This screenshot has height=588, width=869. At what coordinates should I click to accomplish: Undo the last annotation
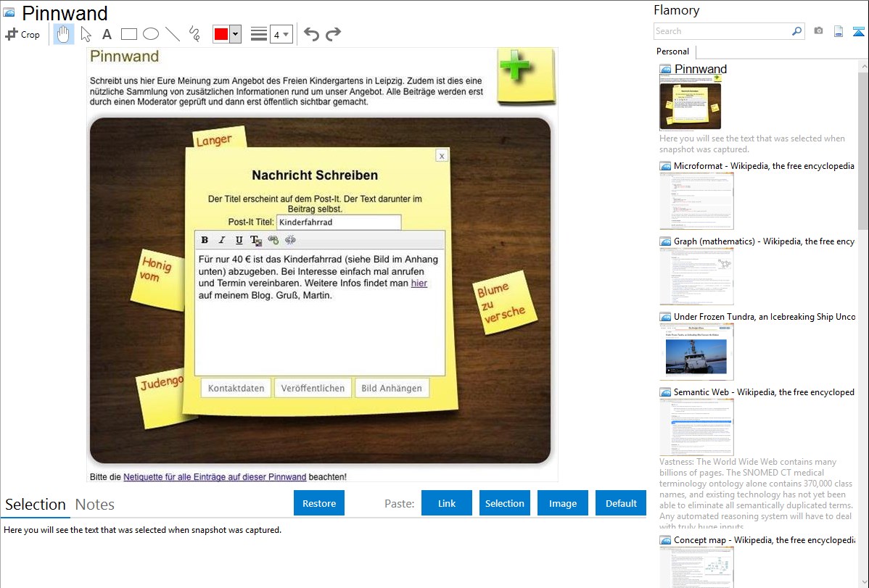pyautogui.click(x=311, y=34)
